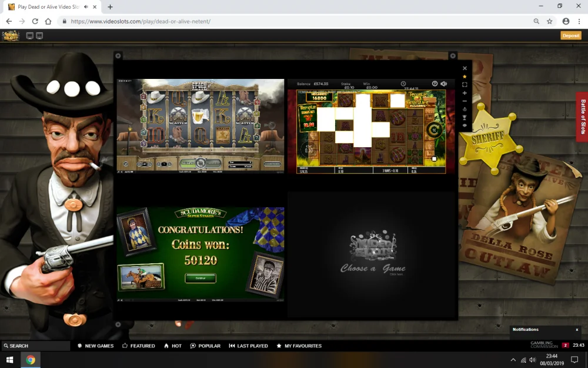Click the icon above the sidebar trophy
This screenshot has width=588, height=368.
(x=465, y=110)
